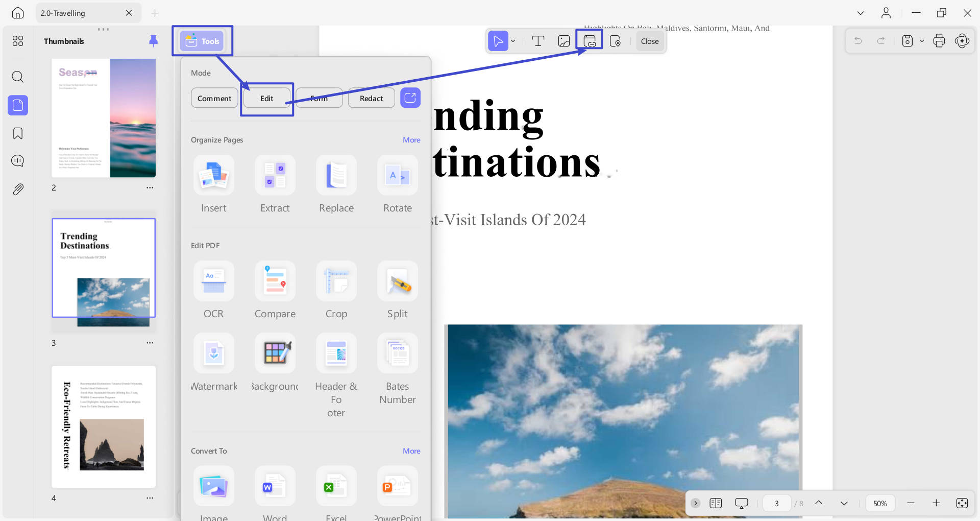Open the Link tool on the toolbar
This screenshot has width=980, height=521.
pos(589,41)
